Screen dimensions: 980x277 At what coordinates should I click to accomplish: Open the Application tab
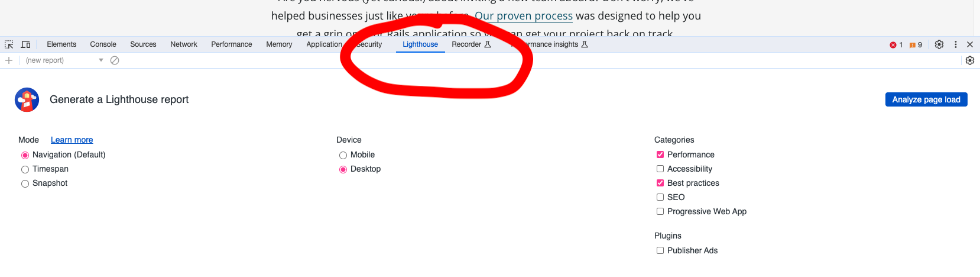coord(324,44)
